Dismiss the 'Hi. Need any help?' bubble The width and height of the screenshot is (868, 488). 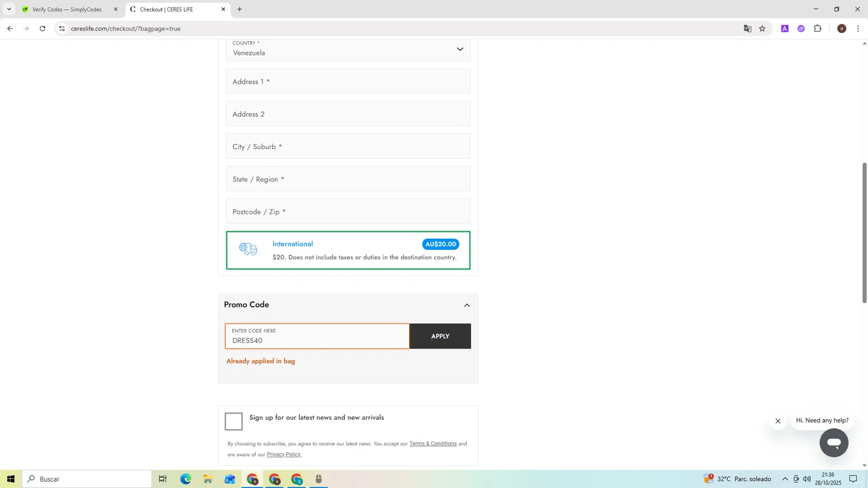click(778, 421)
